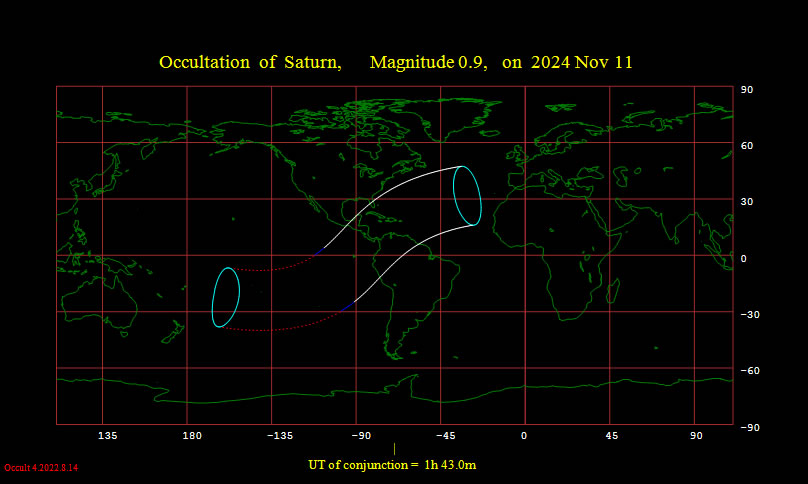Click the cyan ellipse over the Atlantic
Image resolution: width=808 pixels, height=484 pixels.
[x=467, y=196]
